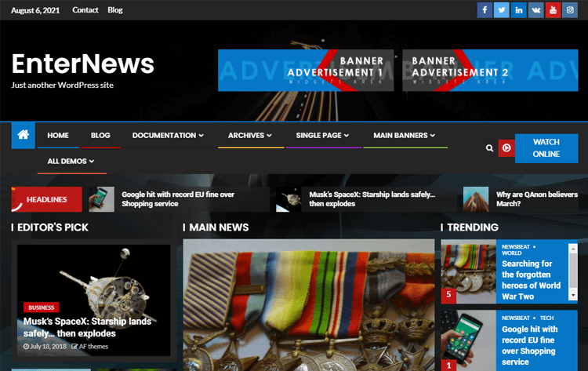Open the MAIN BANNERS menu label

(x=401, y=136)
